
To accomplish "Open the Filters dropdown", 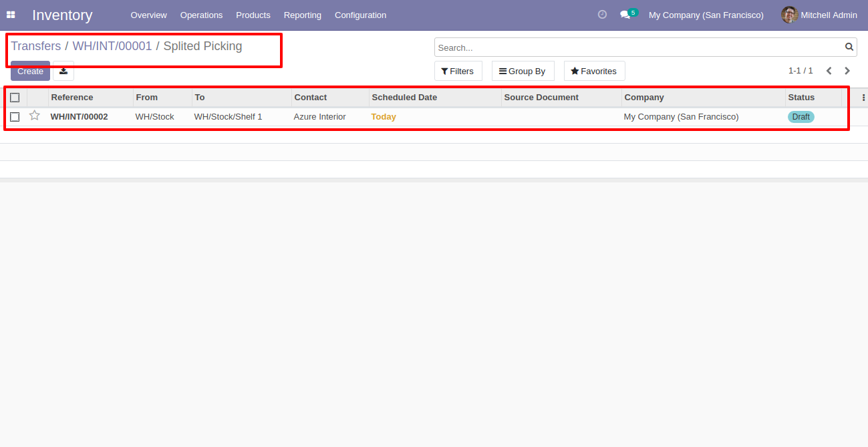I will click(458, 71).
